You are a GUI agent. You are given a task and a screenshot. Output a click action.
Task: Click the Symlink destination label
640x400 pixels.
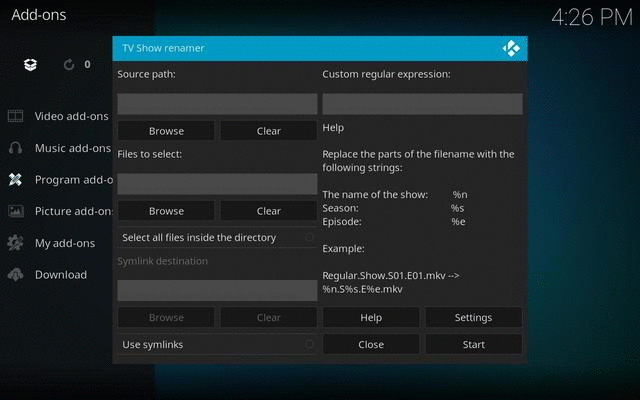coord(162,261)
